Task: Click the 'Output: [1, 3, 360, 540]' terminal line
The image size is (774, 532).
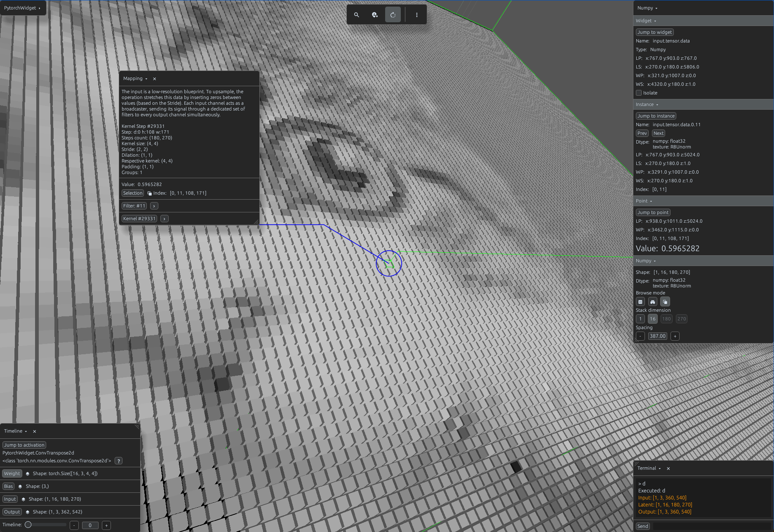Action: 665,512
